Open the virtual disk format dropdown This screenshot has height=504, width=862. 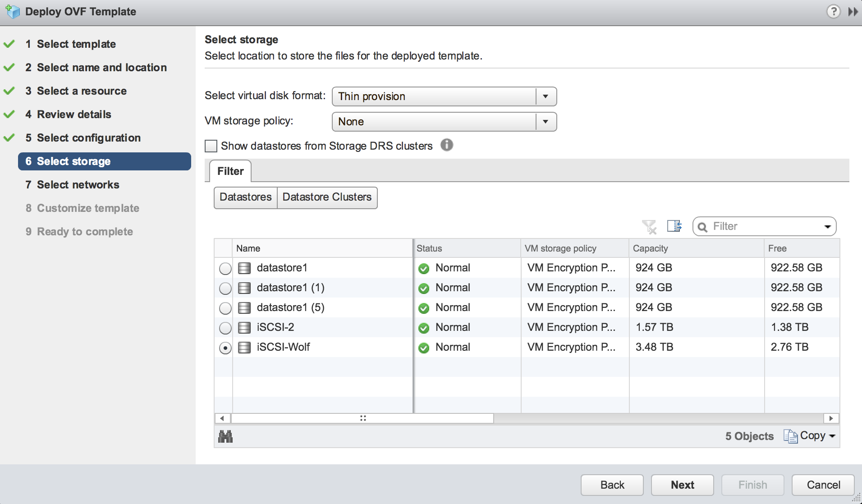[546, 96]
